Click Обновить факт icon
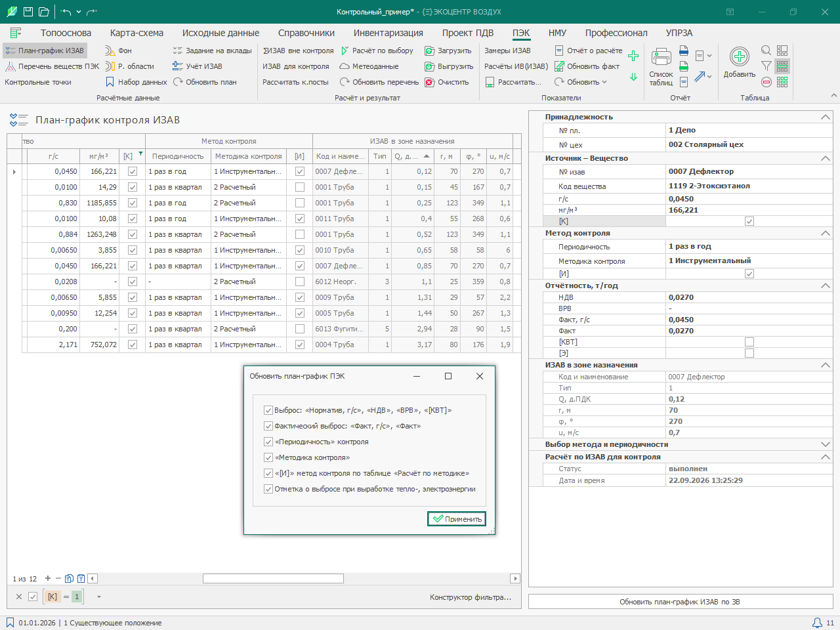840x630 pixels. tap(559, 66)
